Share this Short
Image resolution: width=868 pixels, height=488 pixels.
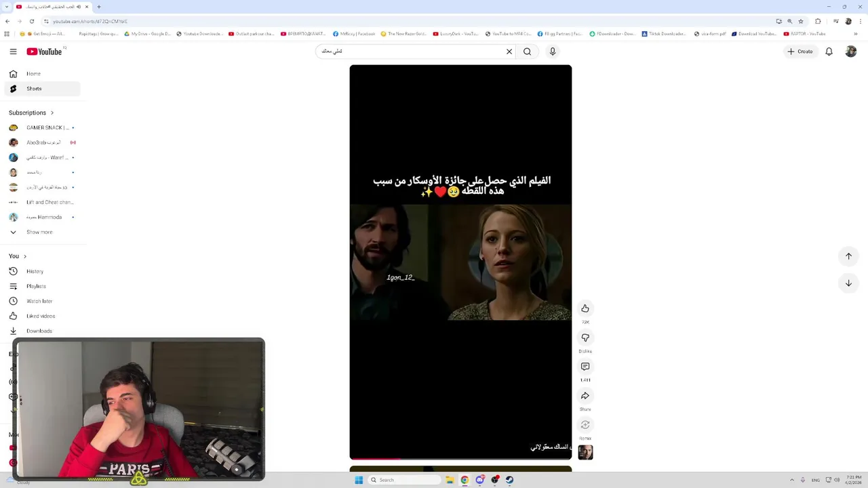[585, 396]
